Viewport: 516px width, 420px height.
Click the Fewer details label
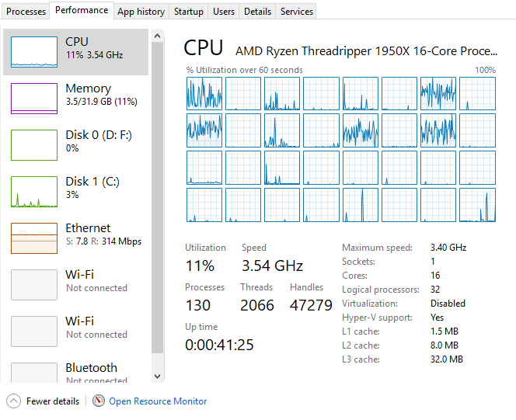[x=53, y=401]
